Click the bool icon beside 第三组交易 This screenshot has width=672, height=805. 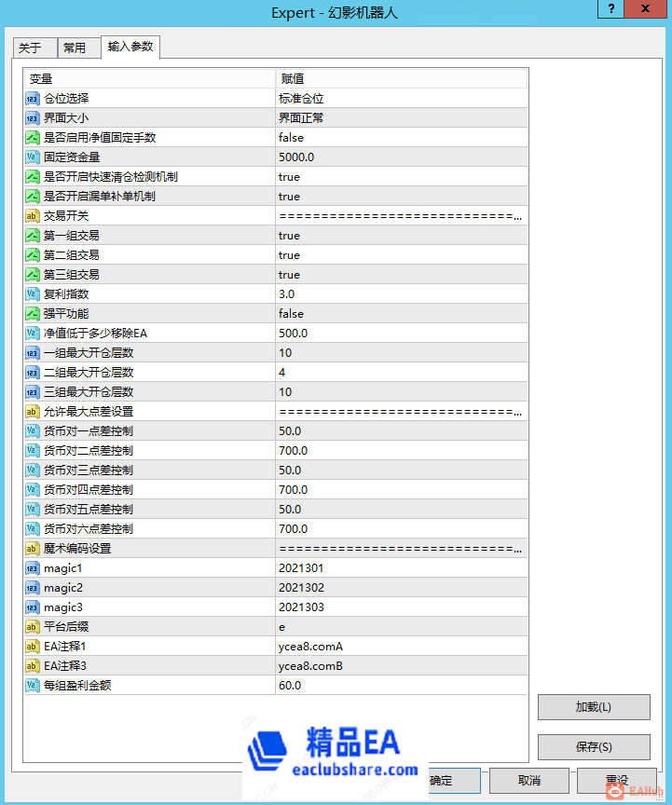(32, 274)
